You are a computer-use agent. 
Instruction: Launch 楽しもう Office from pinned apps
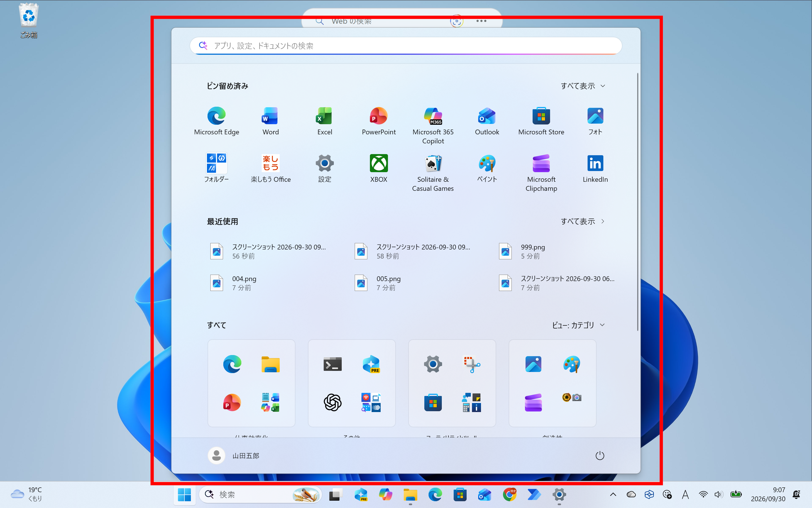270,168
